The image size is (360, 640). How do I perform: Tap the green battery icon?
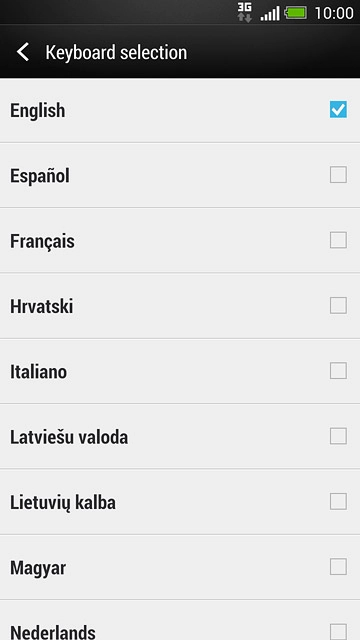pos(296,13)
